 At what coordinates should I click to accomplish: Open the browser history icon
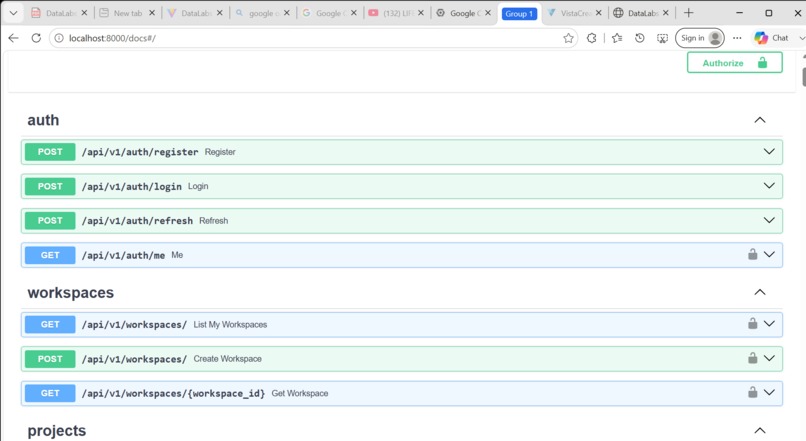coord(639,38)
